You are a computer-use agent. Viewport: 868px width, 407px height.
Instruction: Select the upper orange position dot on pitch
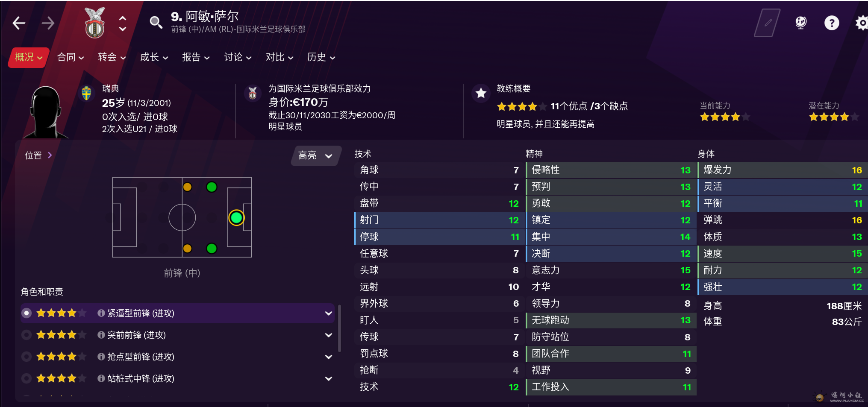(x=187, y=187)
